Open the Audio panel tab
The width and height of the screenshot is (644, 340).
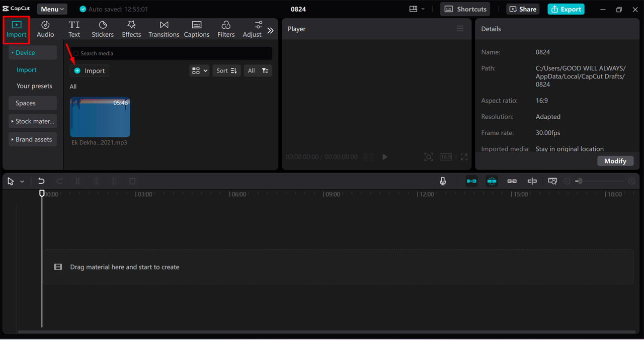(45, 29)
